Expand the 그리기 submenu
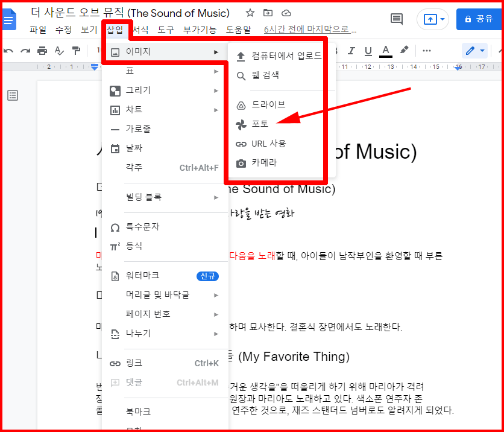Viewport: 504px width, 432px height. 165,91
